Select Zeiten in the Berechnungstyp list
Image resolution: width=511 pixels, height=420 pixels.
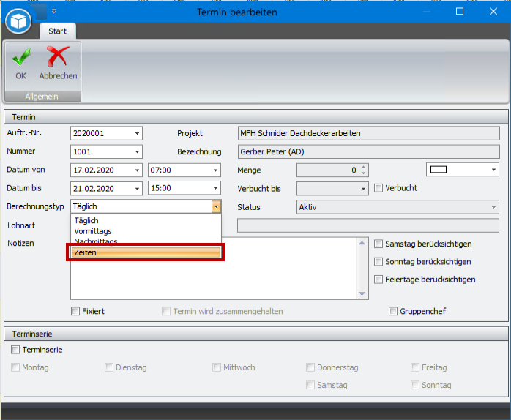146,252
